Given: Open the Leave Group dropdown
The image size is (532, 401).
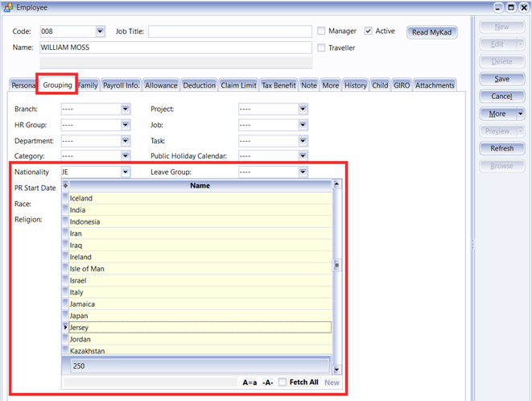Looking at the screenshot, I should (303, 172).
